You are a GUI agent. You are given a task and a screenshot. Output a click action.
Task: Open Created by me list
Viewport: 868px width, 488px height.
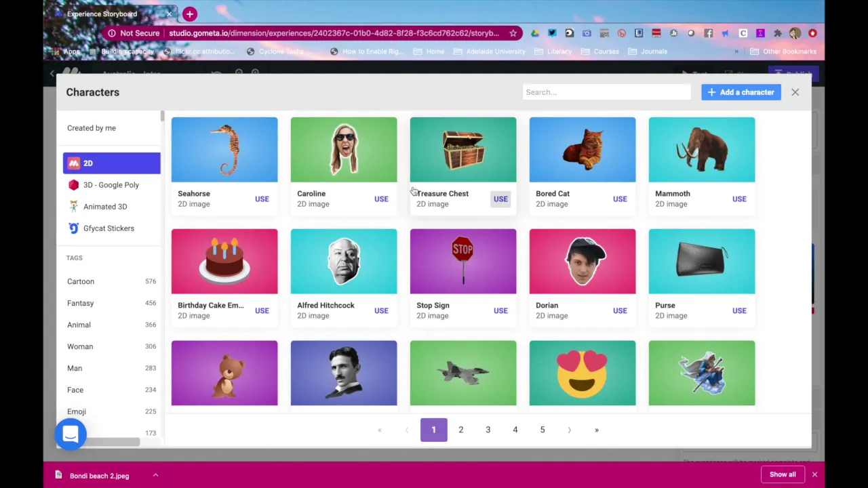92,128
